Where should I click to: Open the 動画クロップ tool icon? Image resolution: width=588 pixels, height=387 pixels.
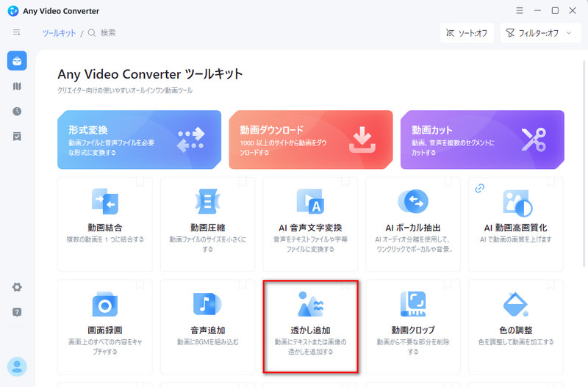(x=413, y=304)
